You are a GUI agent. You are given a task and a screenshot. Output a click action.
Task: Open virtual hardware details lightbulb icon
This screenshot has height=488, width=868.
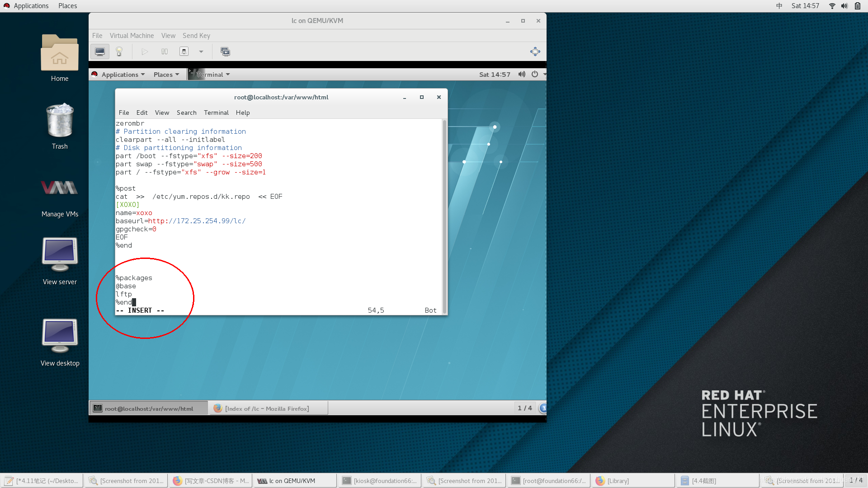[119, 52]
